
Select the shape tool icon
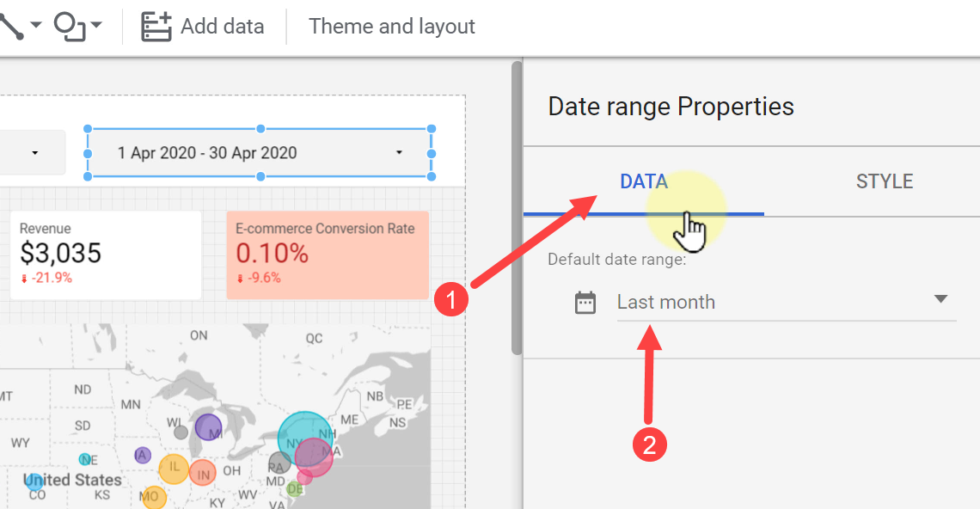(70, 27)
